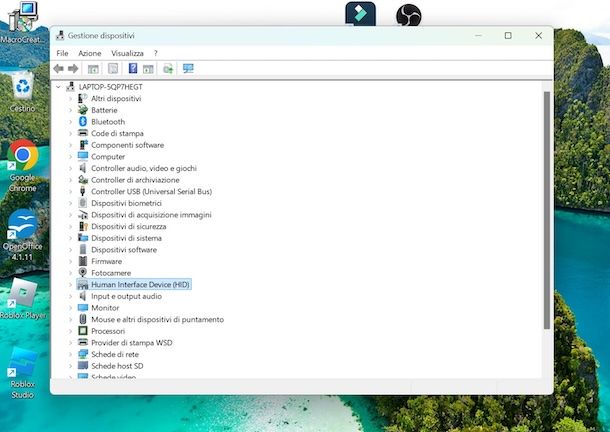Image resolution: width=610 pixels, height=432 pixels.
Task: Click the Schede host SD icon
Action: tap(82, 365)
